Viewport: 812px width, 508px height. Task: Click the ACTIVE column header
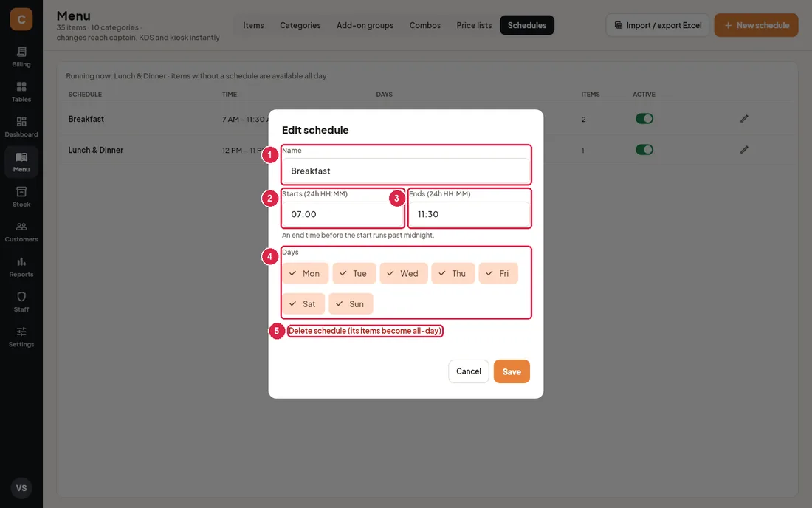click(x=644, y=95)
